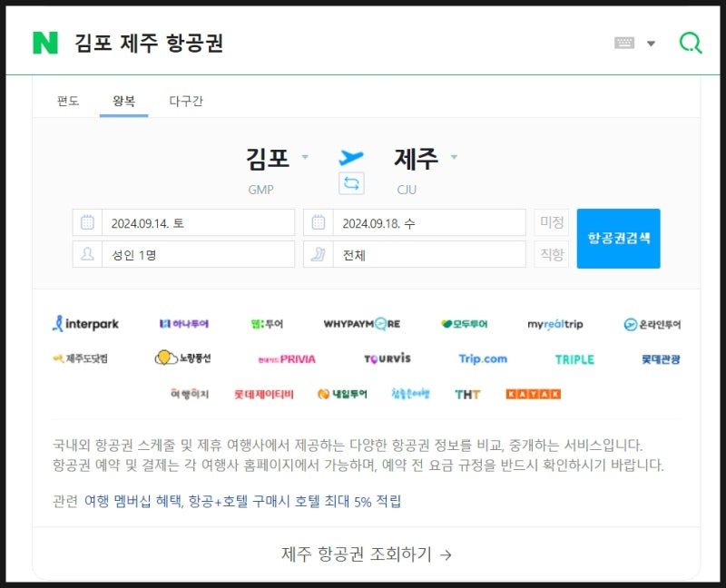Click the return date calendar icon
Viewport: 726px width, 588px height.
point(319,222)
